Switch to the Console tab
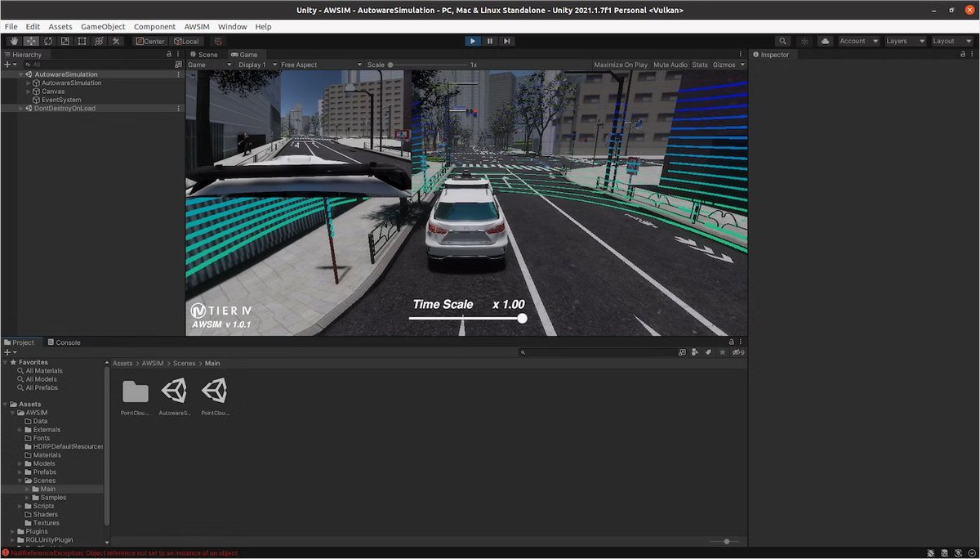 [64, 342]
